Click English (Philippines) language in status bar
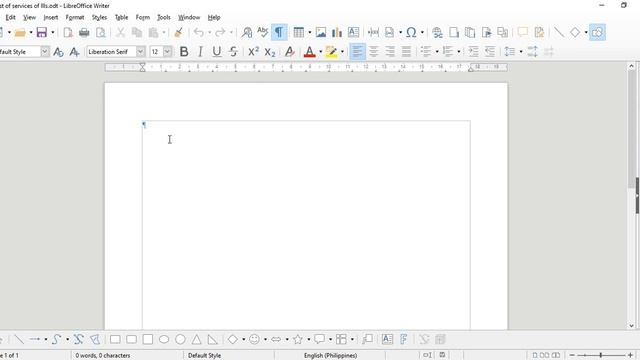 (x=330, y=356)
